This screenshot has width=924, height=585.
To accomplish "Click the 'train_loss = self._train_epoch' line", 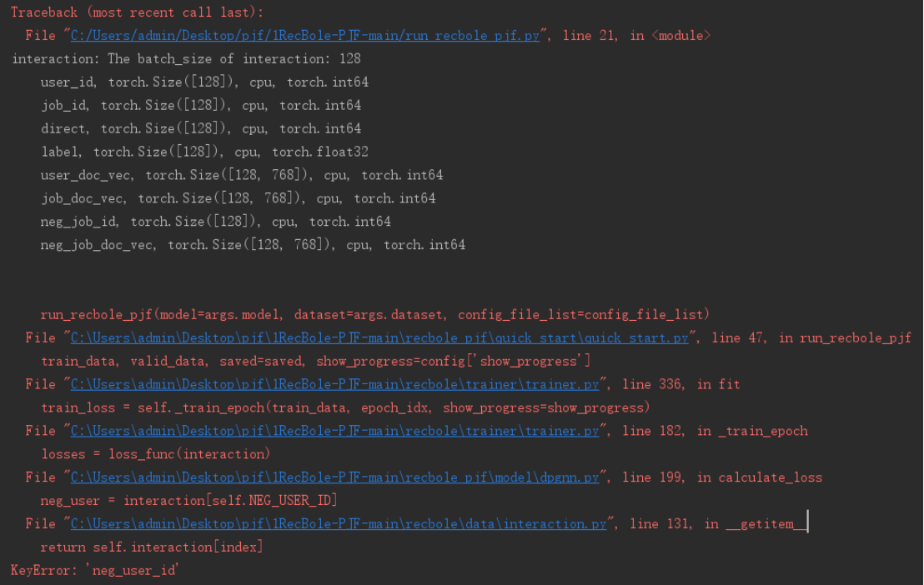I will [345, 407].
